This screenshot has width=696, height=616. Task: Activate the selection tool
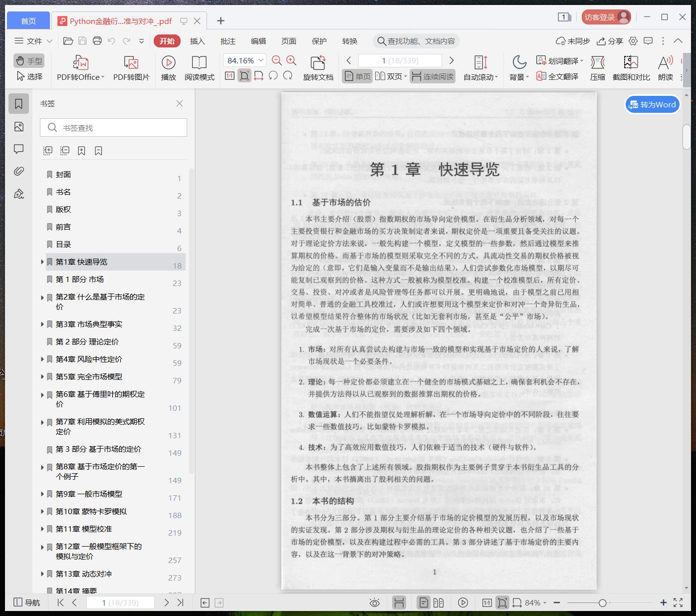click(x=29, y=76)
